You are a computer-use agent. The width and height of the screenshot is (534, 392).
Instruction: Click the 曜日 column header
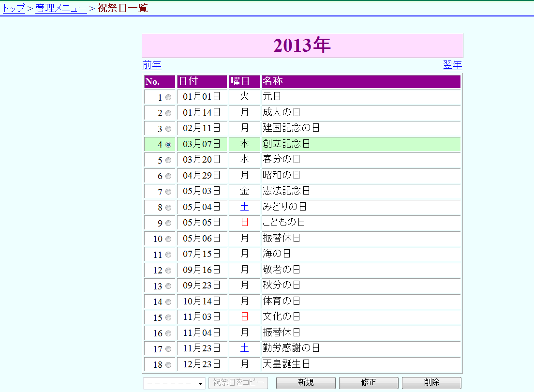(x=244, y=81)
